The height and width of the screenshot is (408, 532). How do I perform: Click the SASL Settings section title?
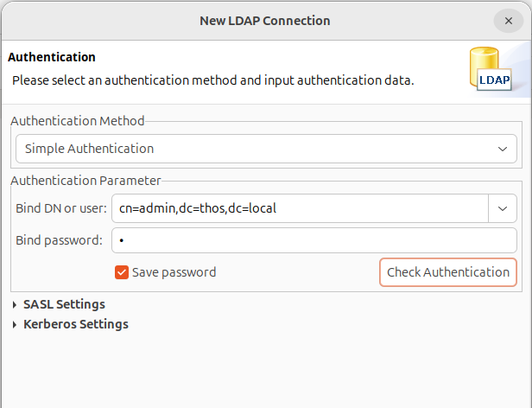[64, 304]
